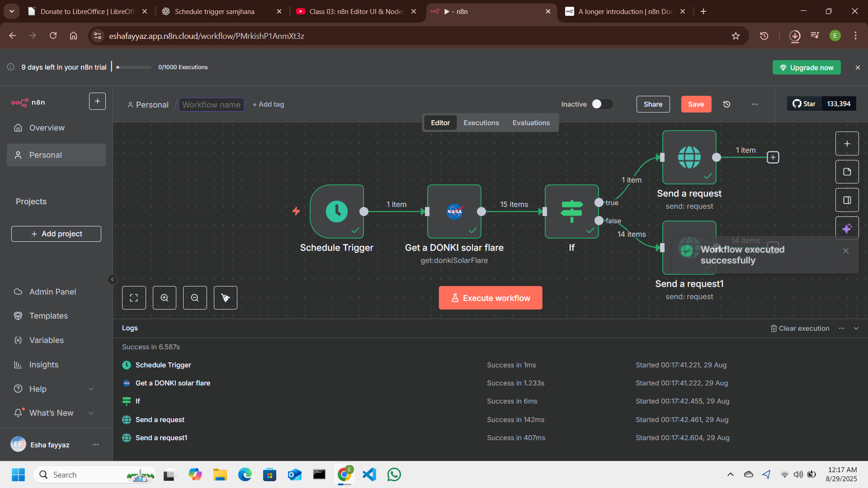Switch to Executions tab
Image resolution: width=868 pixels, height=488 pixels.
481,123
